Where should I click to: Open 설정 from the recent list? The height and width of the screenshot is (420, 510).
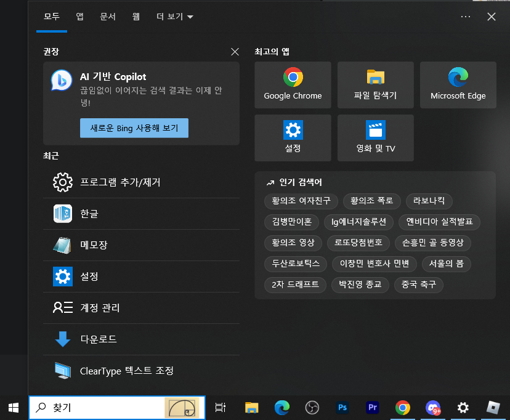pyautogui.click(x=141, y=277)
